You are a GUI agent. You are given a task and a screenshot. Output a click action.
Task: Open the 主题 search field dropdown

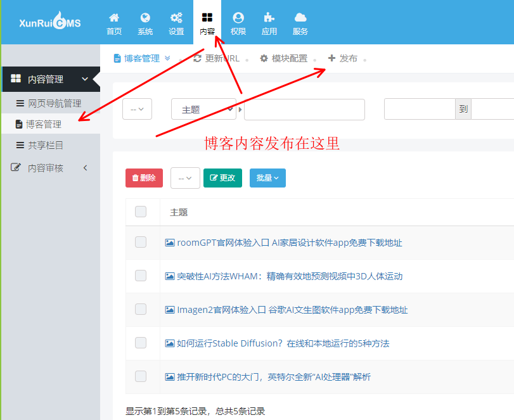(203, 109)
